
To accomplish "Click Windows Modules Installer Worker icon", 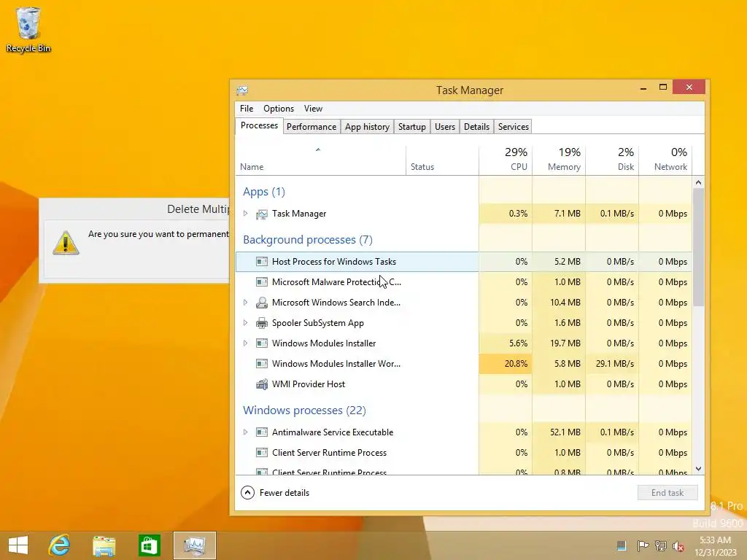I will [262, 364].
